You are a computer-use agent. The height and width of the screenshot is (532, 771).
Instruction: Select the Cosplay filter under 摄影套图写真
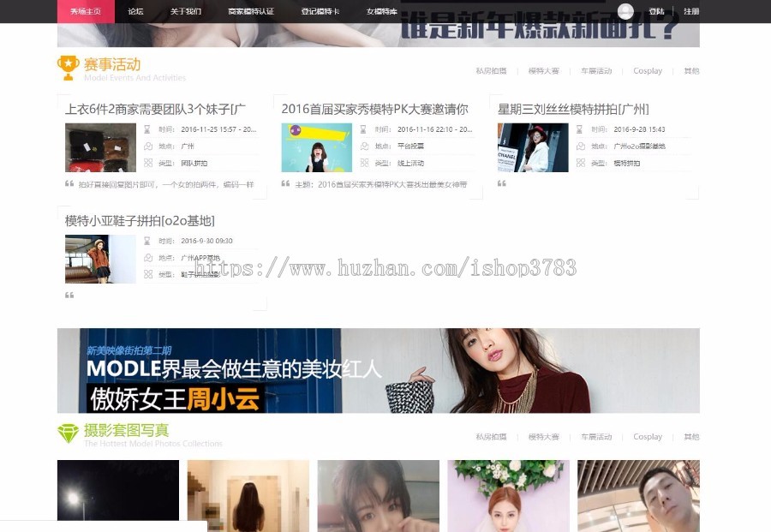(647, 437)
